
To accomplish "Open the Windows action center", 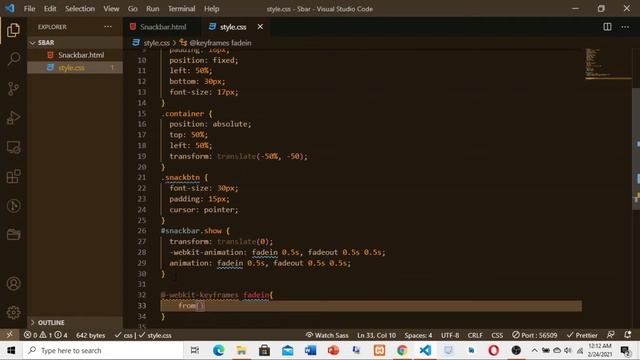I will click(x=625, y=350).
